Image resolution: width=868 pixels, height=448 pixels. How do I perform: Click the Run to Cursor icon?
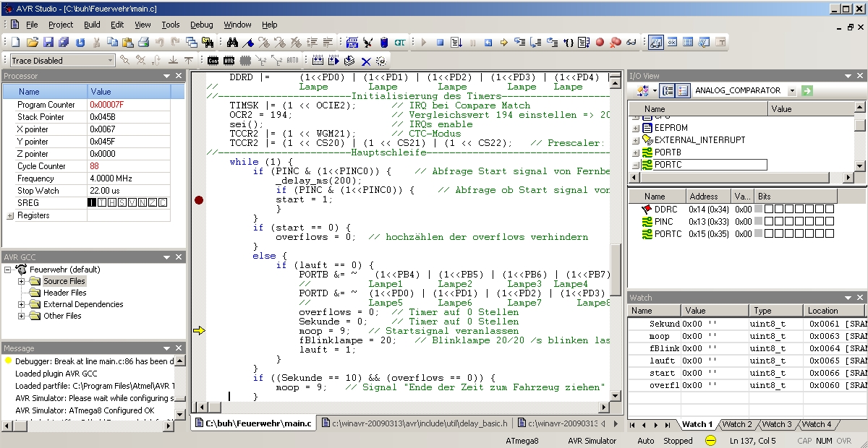pos(569,43)
